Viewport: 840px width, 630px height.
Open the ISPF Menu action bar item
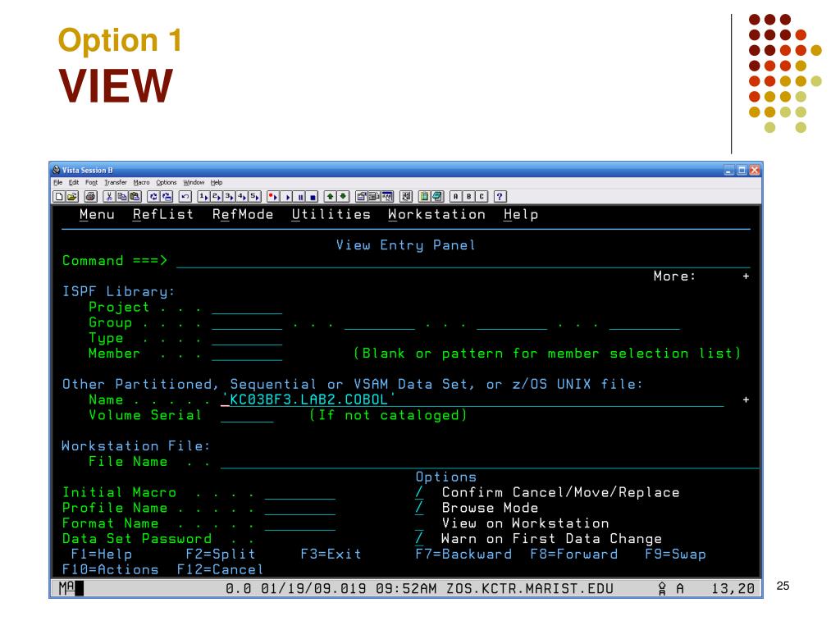coord(97,214)
